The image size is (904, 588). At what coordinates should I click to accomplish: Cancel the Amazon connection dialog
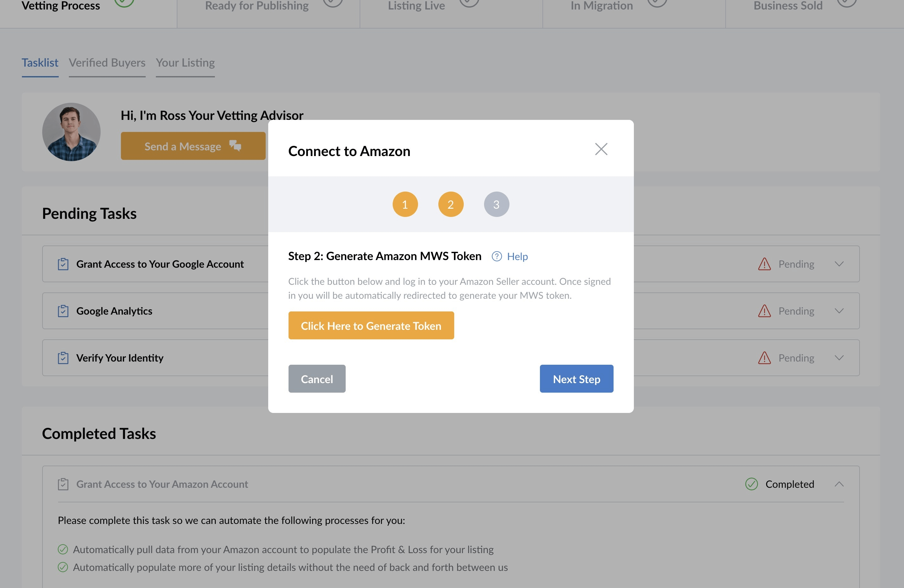pos(317,379)
